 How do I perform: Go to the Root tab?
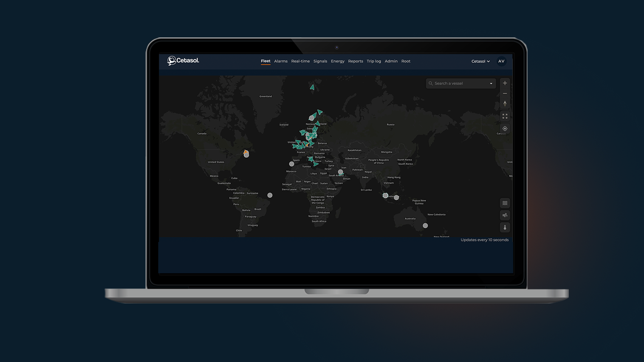click(406, 61)
